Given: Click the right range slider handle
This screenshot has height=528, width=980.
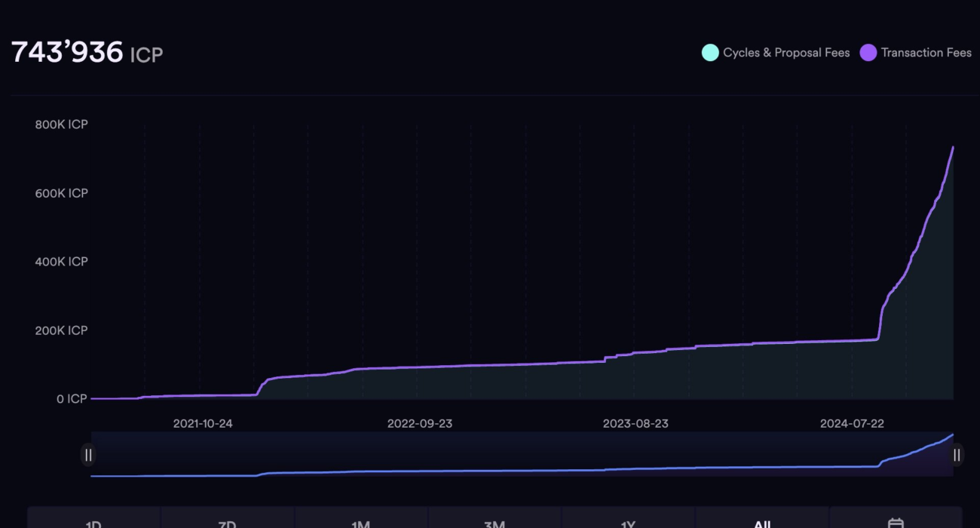Looking at the screenshot, I should [957, 455].
